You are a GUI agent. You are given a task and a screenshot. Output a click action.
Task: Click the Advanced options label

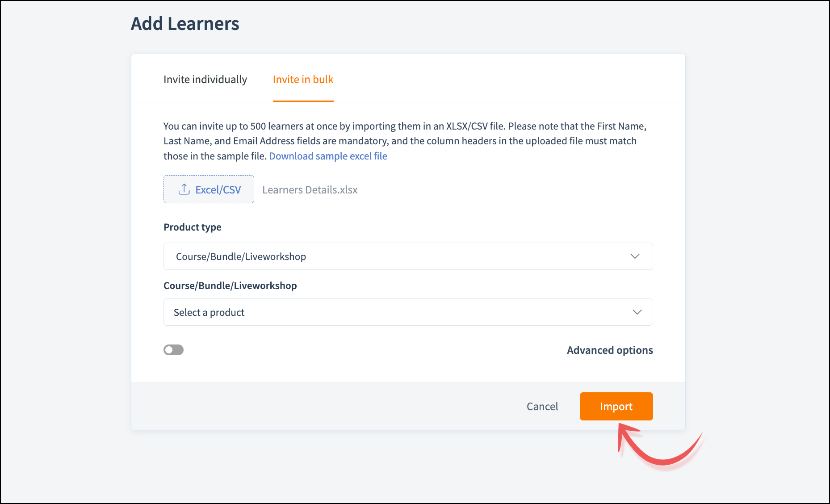[x=609, y=350]
